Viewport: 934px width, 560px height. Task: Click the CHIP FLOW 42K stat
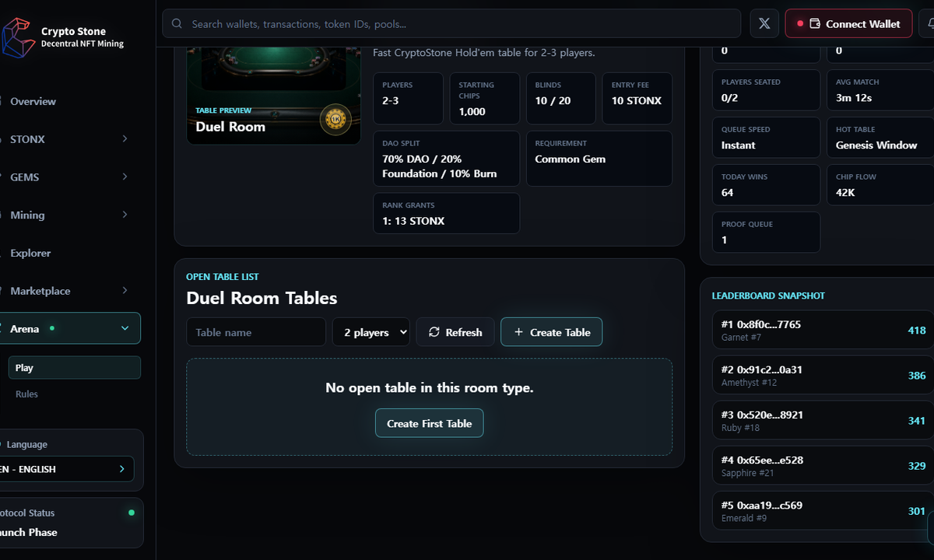coord(880,185)
